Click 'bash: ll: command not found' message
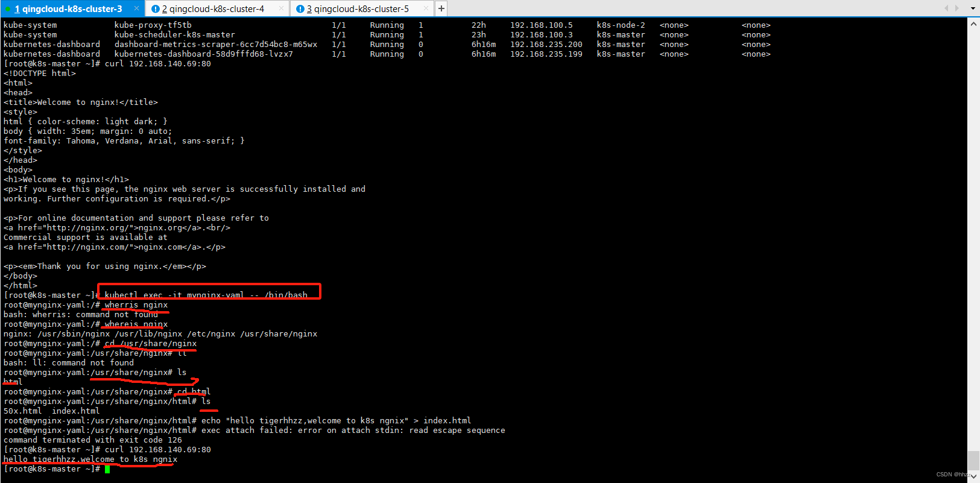This screenshot has width=980, height=483. [x=69, y=363]
